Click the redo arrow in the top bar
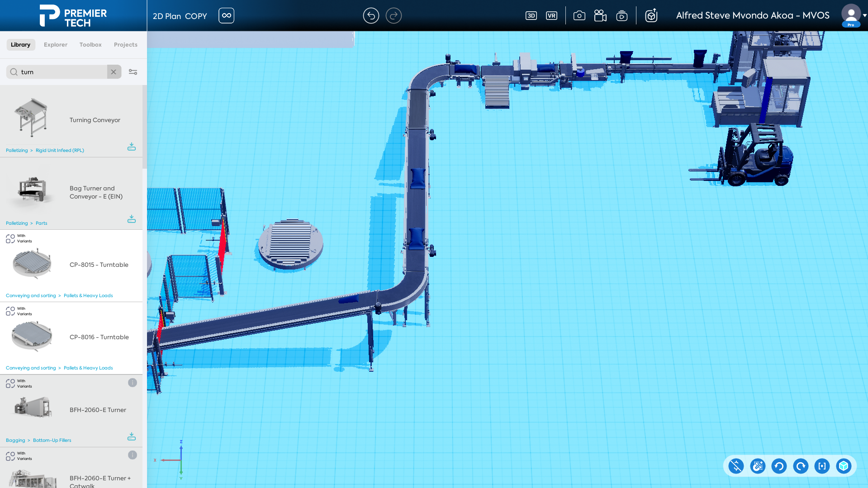The image size is (868, 488). point(394,16)
